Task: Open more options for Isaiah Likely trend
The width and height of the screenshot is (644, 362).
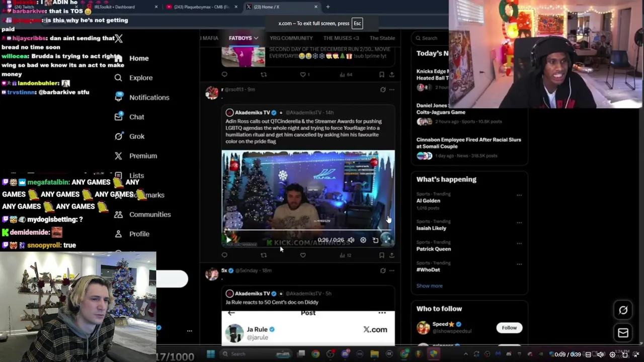Action: [519, 222]
